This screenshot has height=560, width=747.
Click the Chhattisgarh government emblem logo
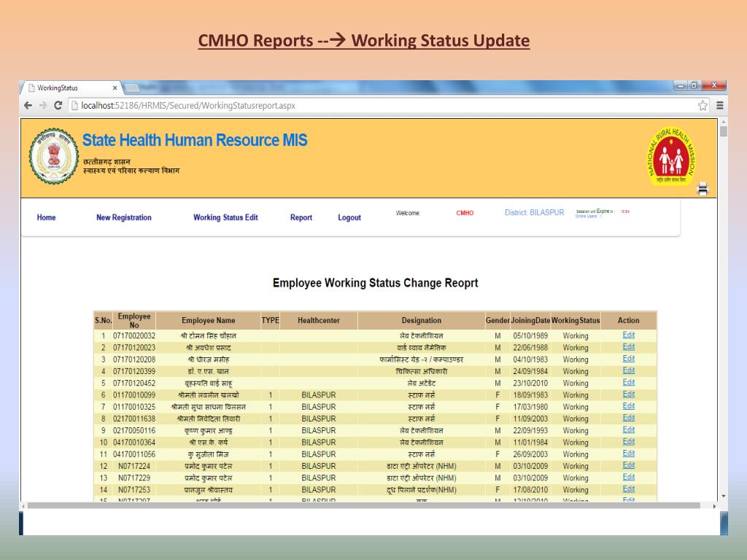[54, 156]
